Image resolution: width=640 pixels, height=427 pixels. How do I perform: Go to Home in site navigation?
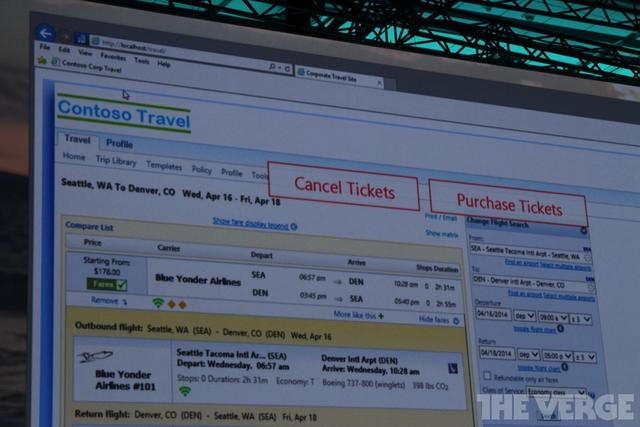74,157
